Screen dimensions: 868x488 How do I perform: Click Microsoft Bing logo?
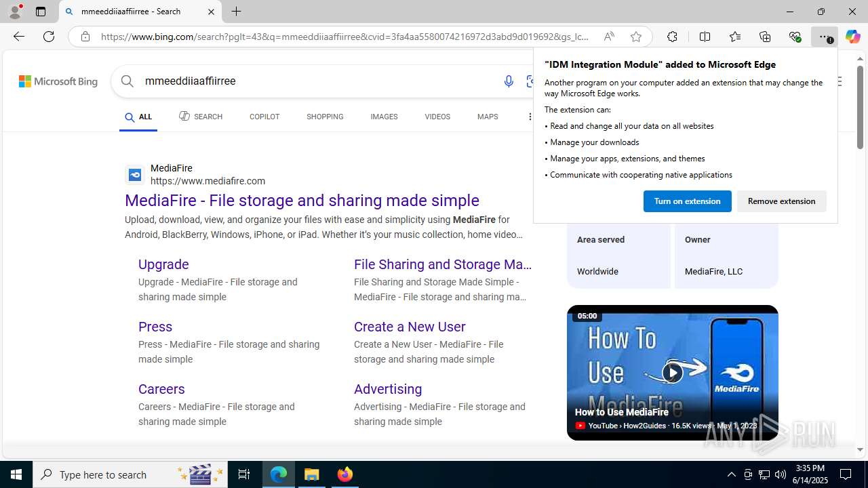tap(58, 81)
